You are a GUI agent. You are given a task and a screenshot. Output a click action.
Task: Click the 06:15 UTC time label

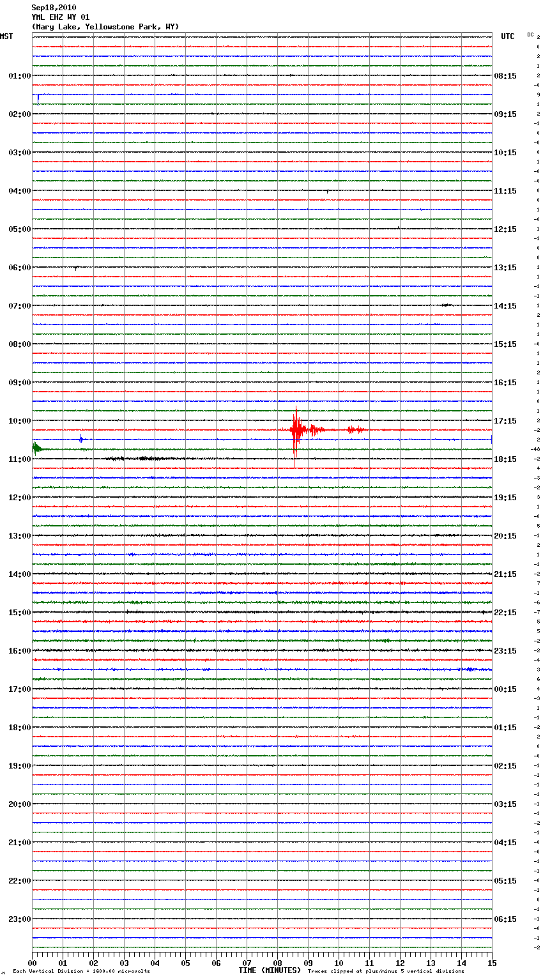[505, 919]
